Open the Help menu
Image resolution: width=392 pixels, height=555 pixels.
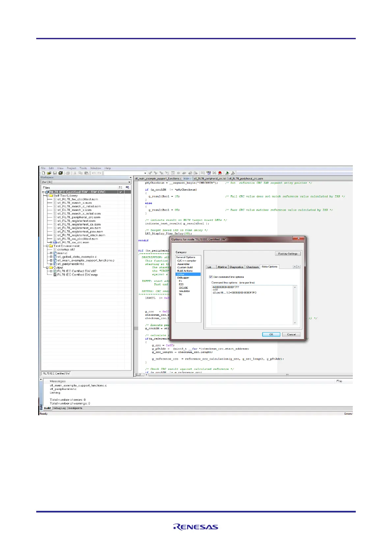pos(108,168)
